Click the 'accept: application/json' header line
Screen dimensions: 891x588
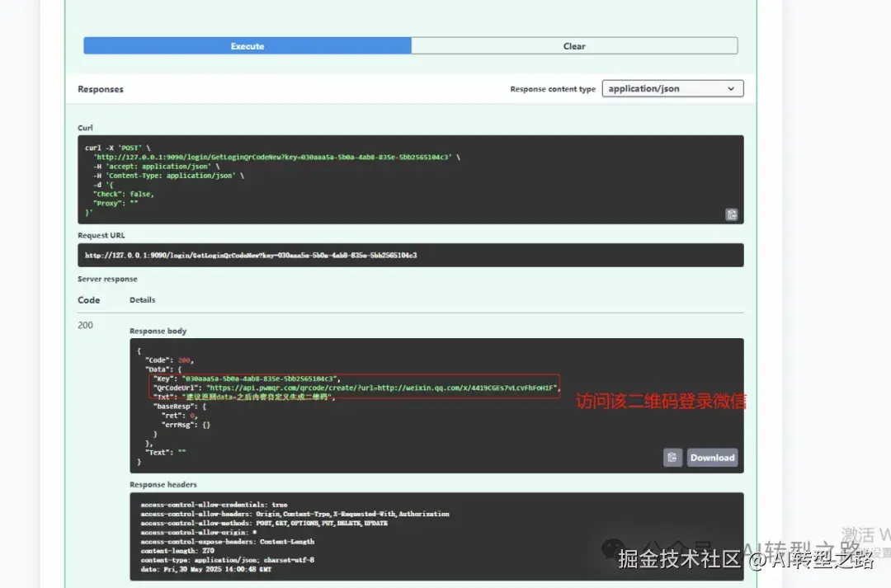coord(156,167)
